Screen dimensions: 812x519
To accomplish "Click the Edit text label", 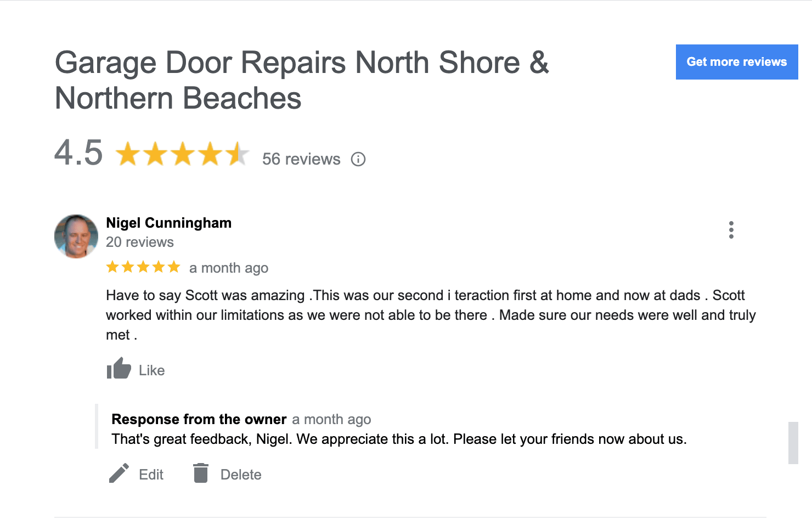I will [151, 475].
